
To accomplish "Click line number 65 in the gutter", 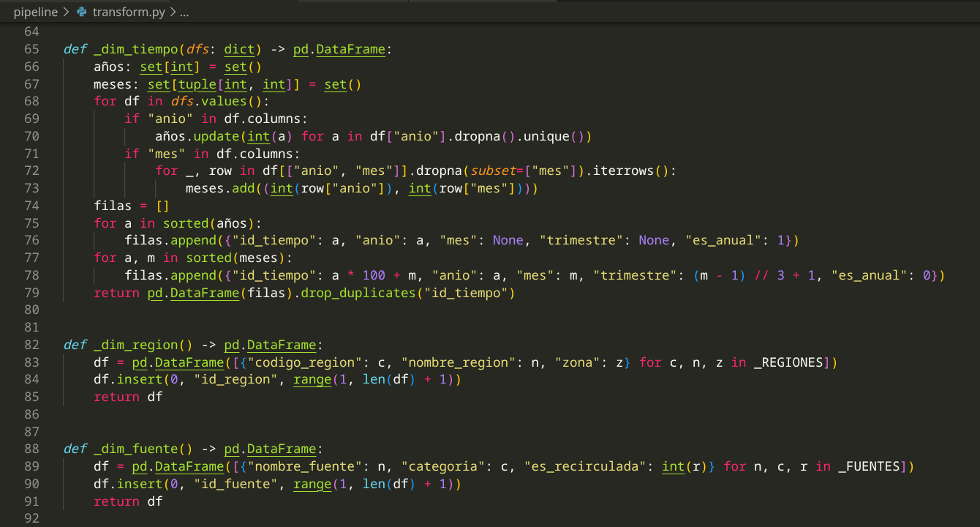I will [x=31, y=50].
